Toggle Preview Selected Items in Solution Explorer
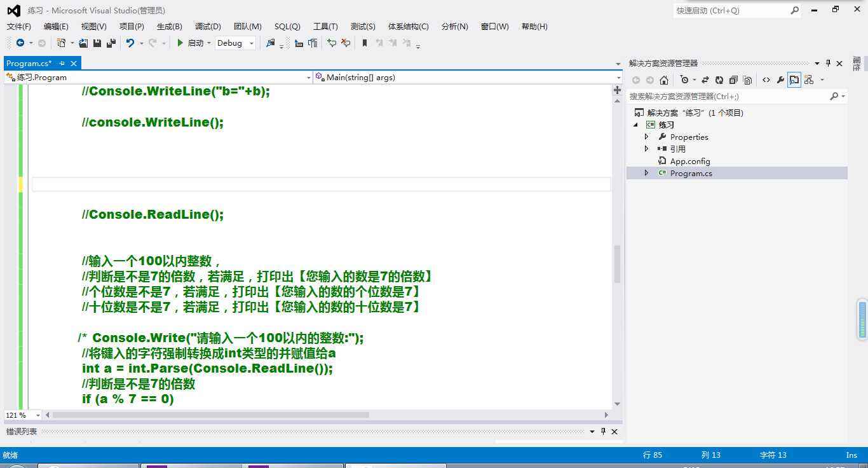868x468 pixels. (x=794, y=79)
